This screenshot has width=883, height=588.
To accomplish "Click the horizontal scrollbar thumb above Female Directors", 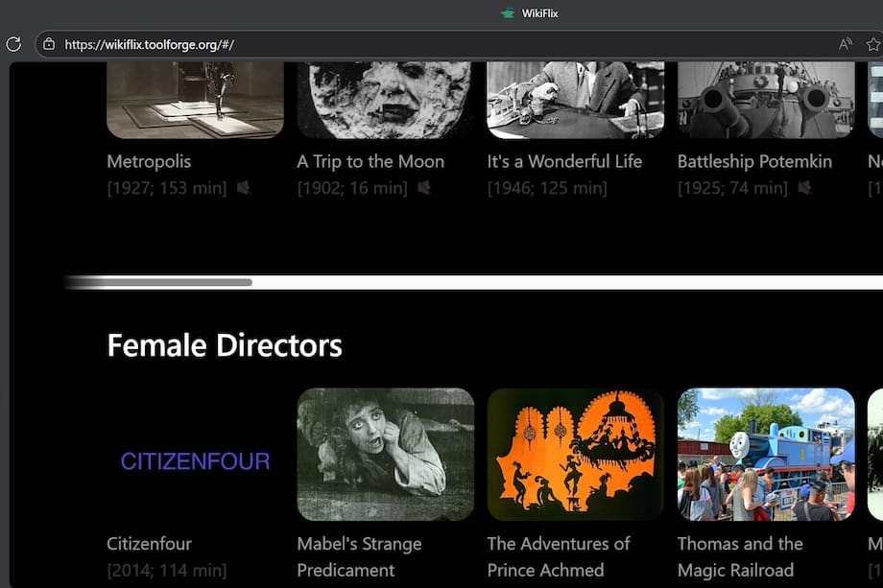I will tap(158, 282).
